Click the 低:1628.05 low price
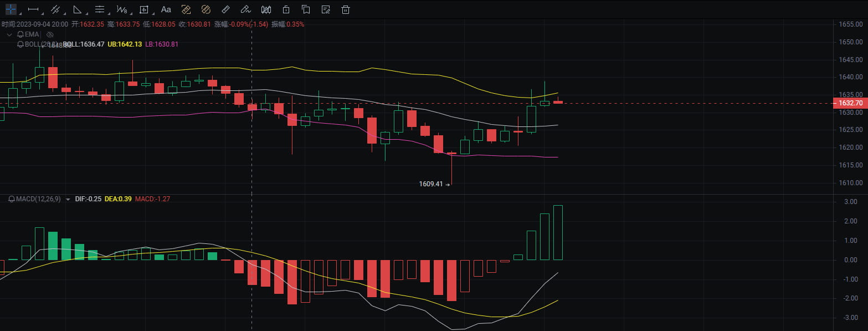868x331 pixels. (x=159, y=24)
